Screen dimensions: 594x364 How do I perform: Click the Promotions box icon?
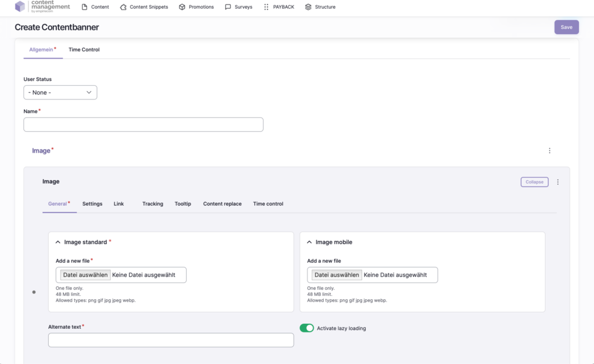point(182,7)
